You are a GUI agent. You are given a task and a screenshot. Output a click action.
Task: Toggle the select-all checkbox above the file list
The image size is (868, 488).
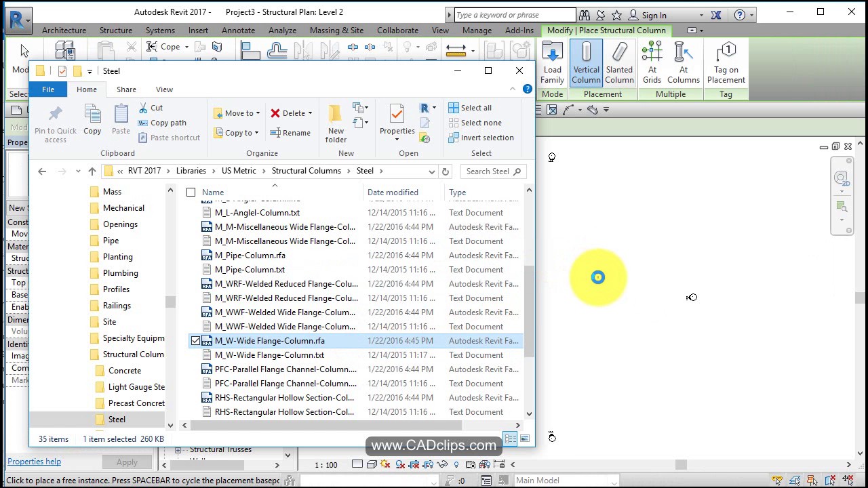tap(191, 192)
